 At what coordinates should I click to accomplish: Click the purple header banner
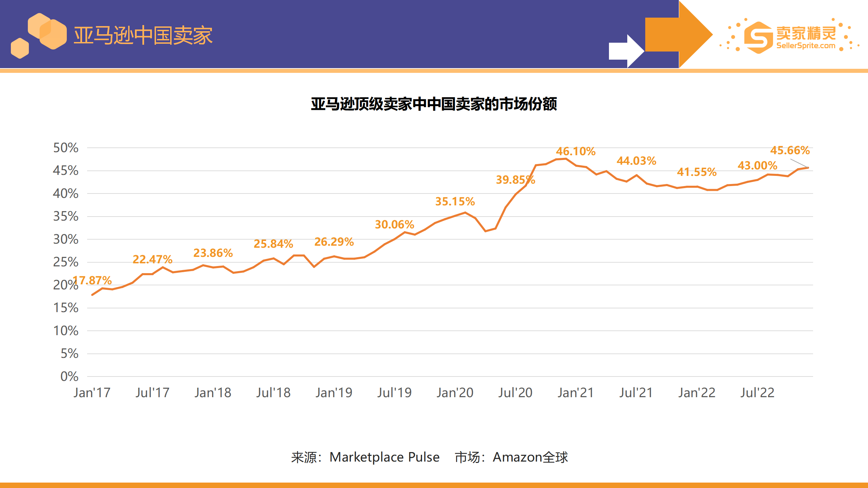point(305,34)
